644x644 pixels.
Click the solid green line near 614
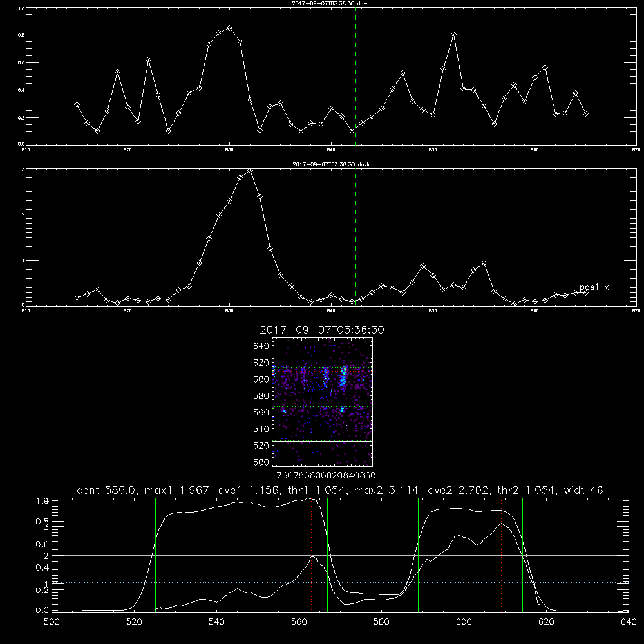coord(522,555)
